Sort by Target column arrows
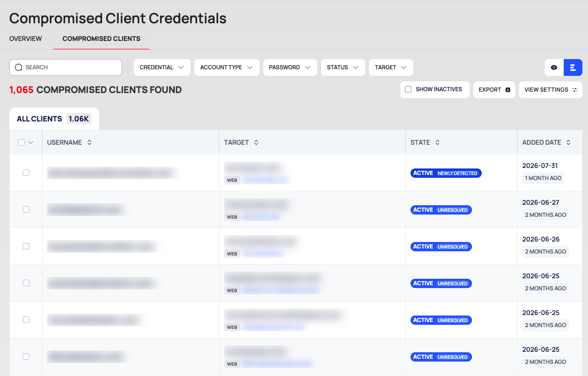The image size is (588, 376). 256,142
